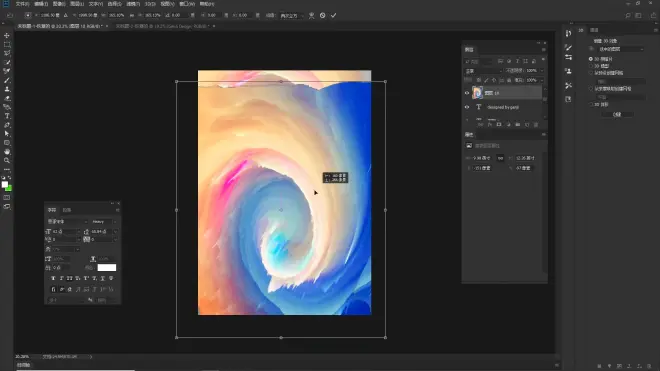The height and width of the screenshot is (371, 660).
Task: Select the Pen tool
Action: tap(7, 125)
